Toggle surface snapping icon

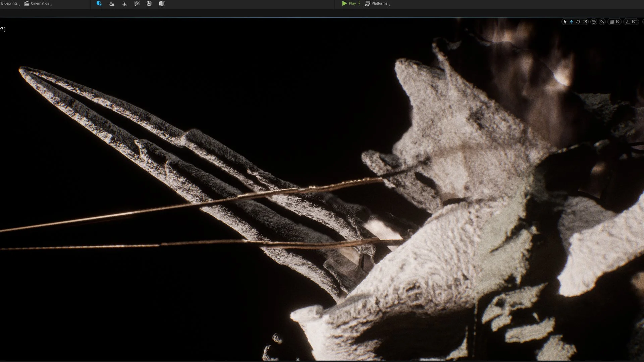(602, 21)
